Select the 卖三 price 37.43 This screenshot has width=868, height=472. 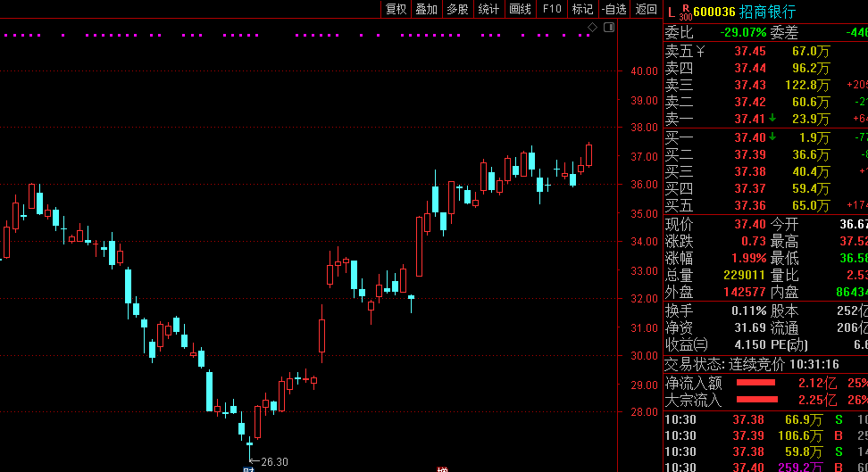[x=750, y=86]
